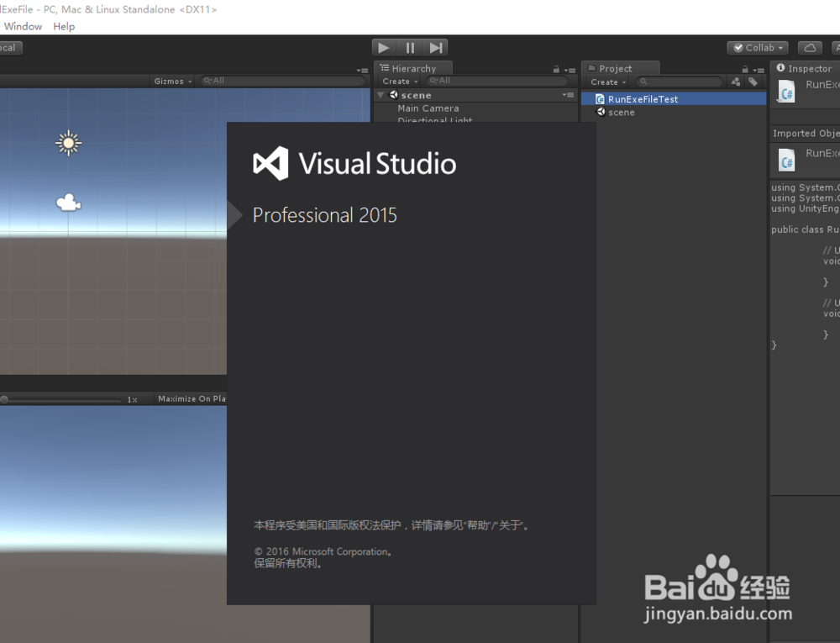Open Hierarchy Create dropdown
This screenshot has width=840, height=643.
pos(400,81)
